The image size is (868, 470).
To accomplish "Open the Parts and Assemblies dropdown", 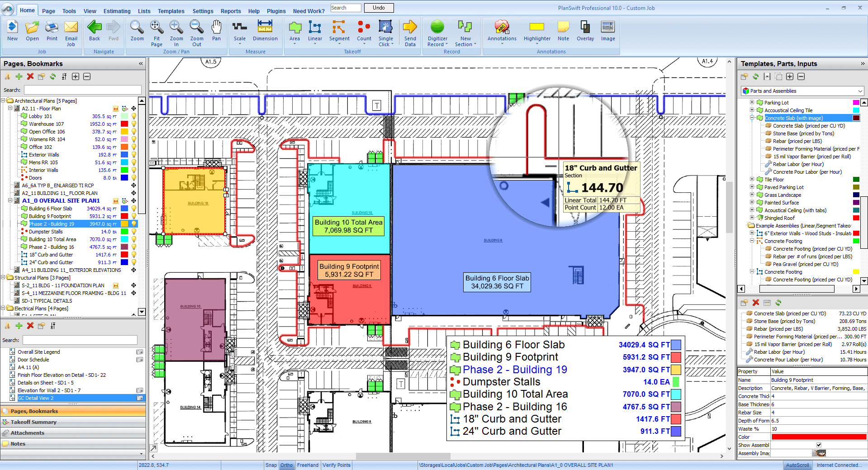I will click(x=860, y=90).
